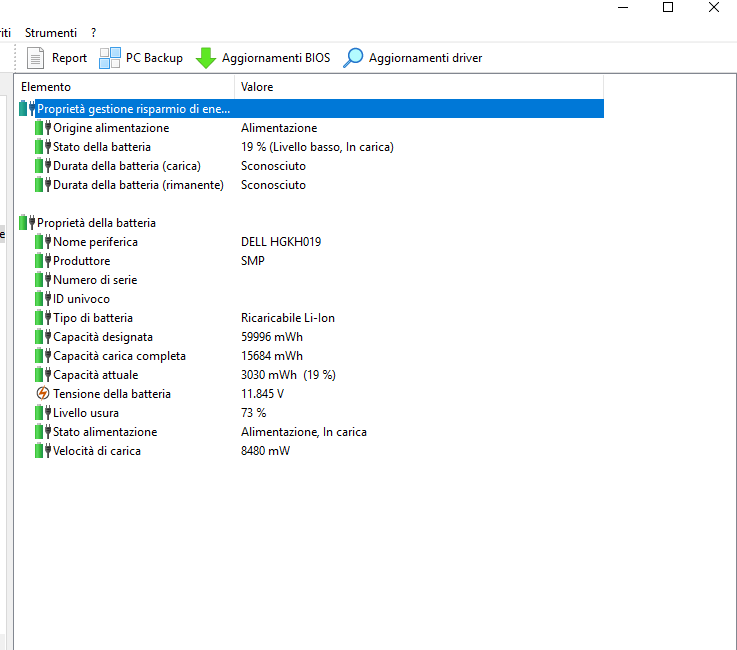Click battery icon beside Origine alimentazione
The height and width of the screenshot is (650, 737).
coord(42,128)
